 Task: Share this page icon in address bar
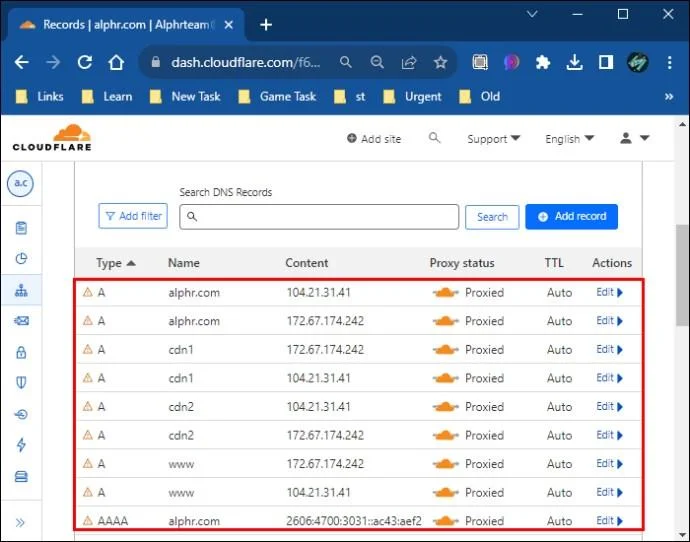point(409,62)
